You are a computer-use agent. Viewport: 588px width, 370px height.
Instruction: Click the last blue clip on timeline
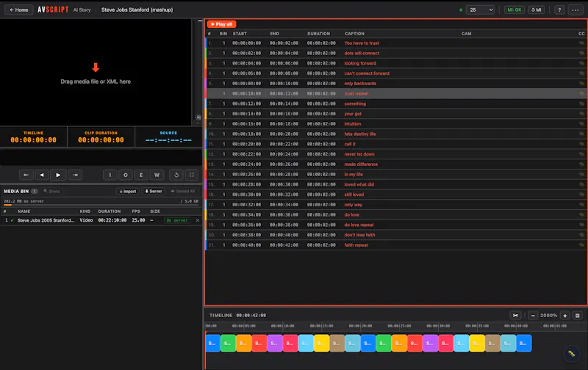pos(523,343)
